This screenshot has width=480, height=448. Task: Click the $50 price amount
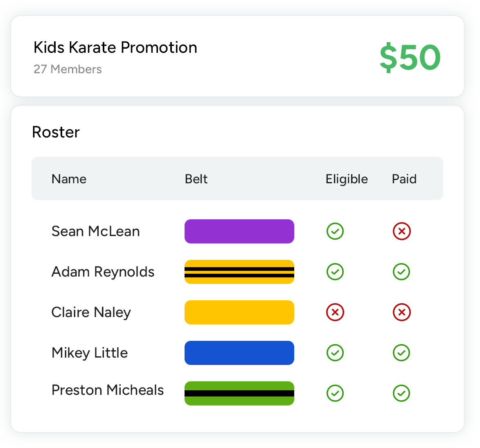pos(410,57)
